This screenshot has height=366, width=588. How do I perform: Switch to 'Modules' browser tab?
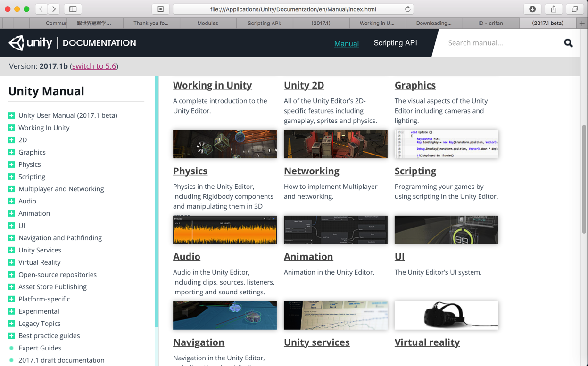pos(207,23)
